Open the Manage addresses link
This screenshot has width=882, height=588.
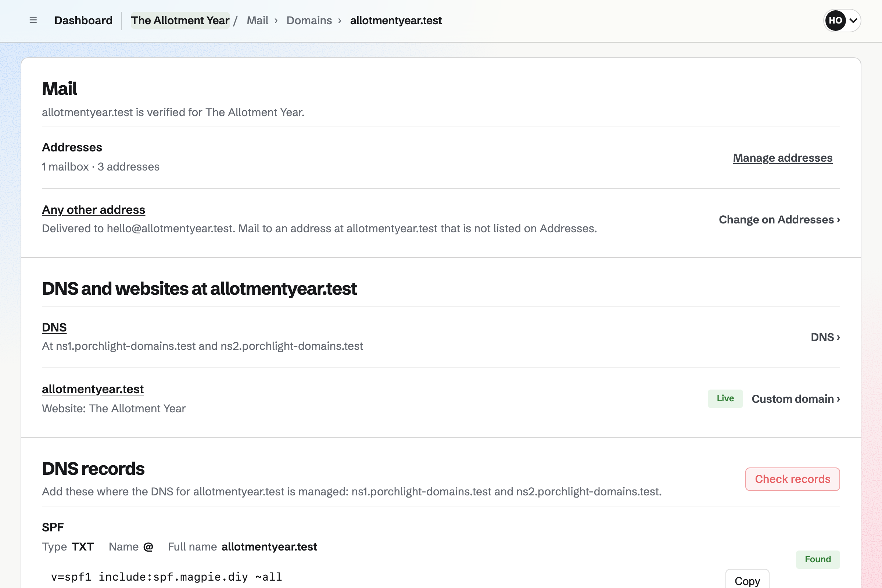[x=783, y=158]
